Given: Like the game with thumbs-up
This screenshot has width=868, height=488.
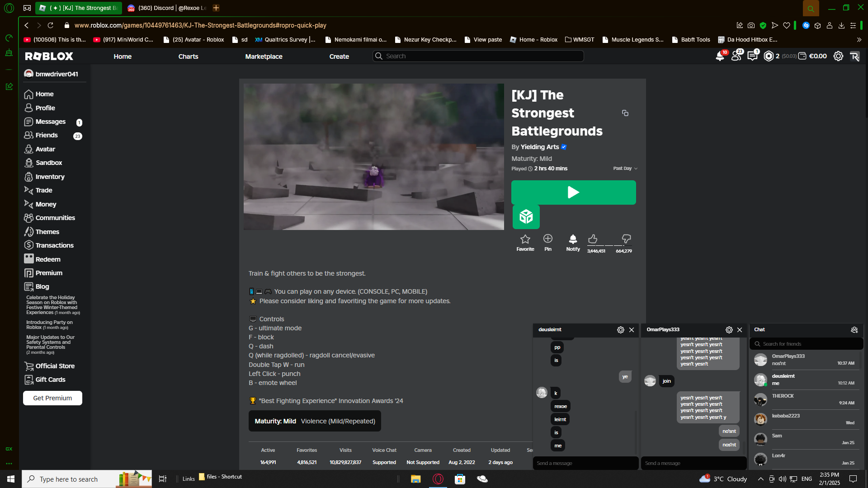Looking at the screenshot, I should (593, 239).
